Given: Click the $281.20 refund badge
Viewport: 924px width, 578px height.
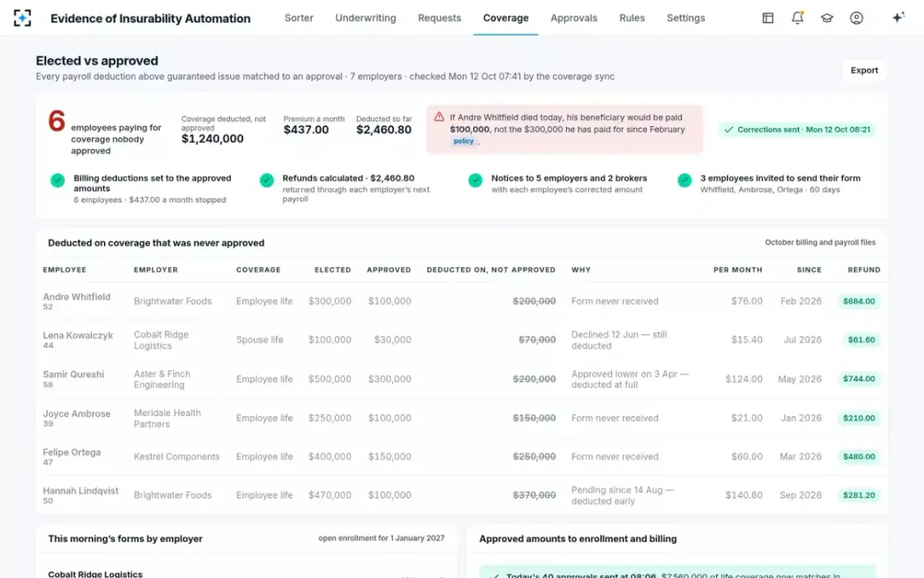Looking at the screenshot, I should coord(859,496).
